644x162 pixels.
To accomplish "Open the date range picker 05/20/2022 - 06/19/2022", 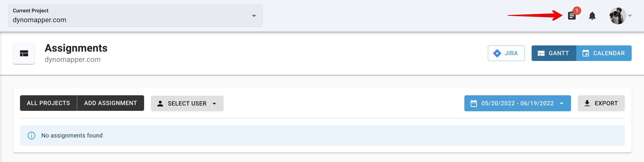I will pyautogui.click(x=517, y=103).
